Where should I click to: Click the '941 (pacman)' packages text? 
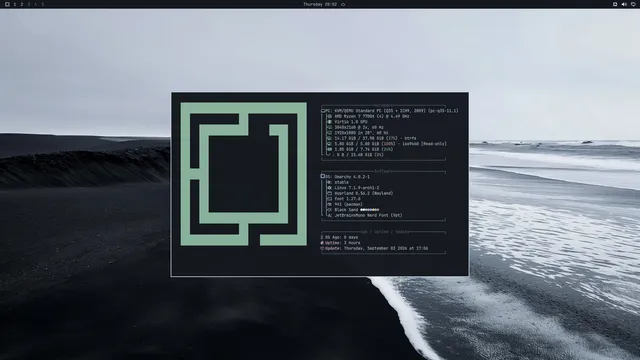click(349, 204)
